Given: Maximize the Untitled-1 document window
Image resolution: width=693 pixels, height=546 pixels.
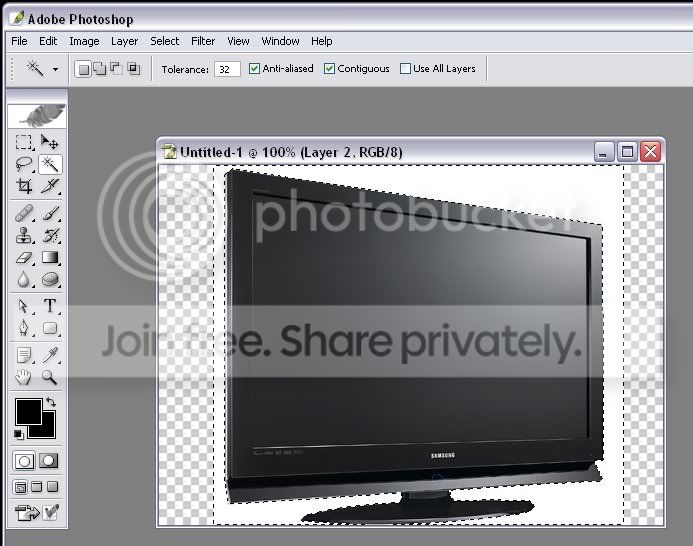Looking at the screenshot, I should [627, 152].
